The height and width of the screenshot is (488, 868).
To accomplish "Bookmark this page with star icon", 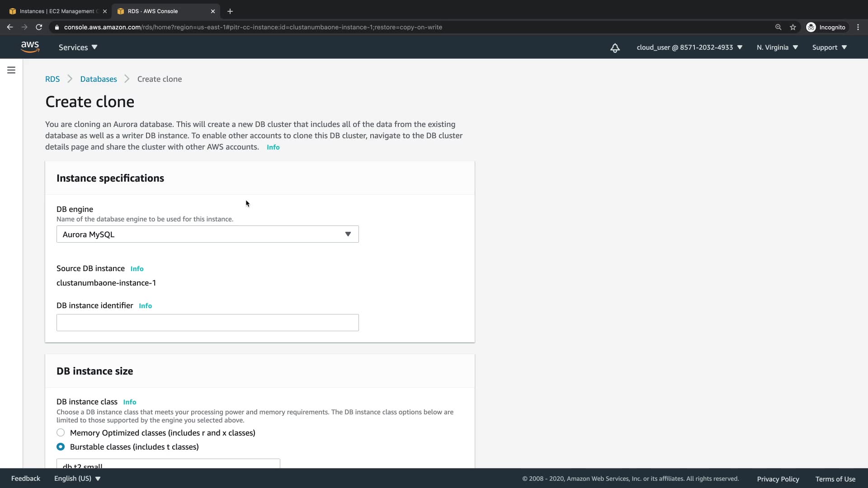I will click(x=793, y=27).
